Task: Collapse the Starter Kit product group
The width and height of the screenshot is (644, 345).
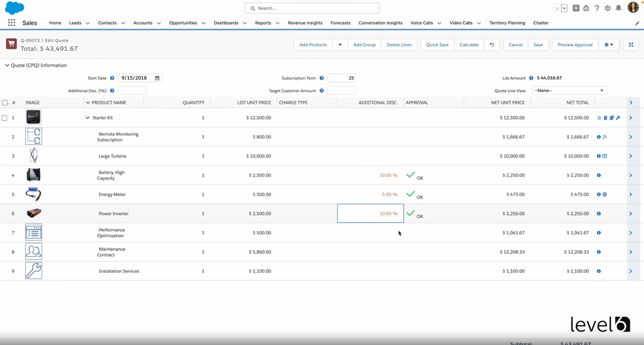Action: coord(87,117)
